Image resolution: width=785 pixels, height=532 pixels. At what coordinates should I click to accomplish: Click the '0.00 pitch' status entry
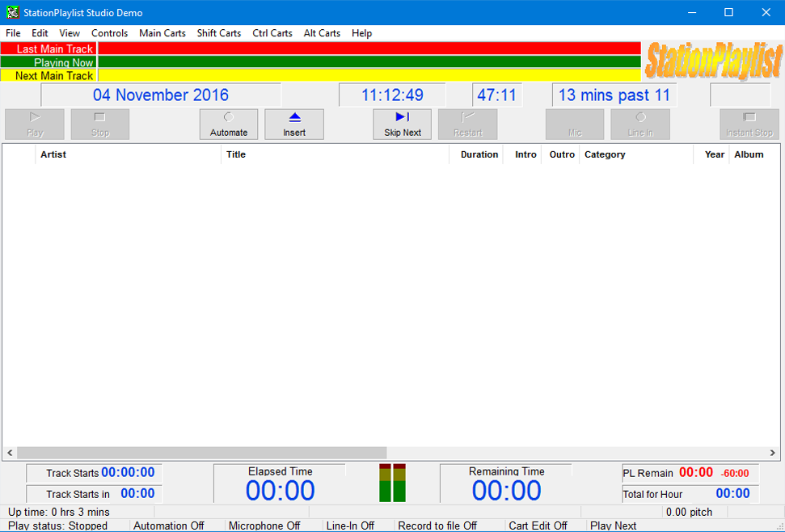click(x=689, y=512)
